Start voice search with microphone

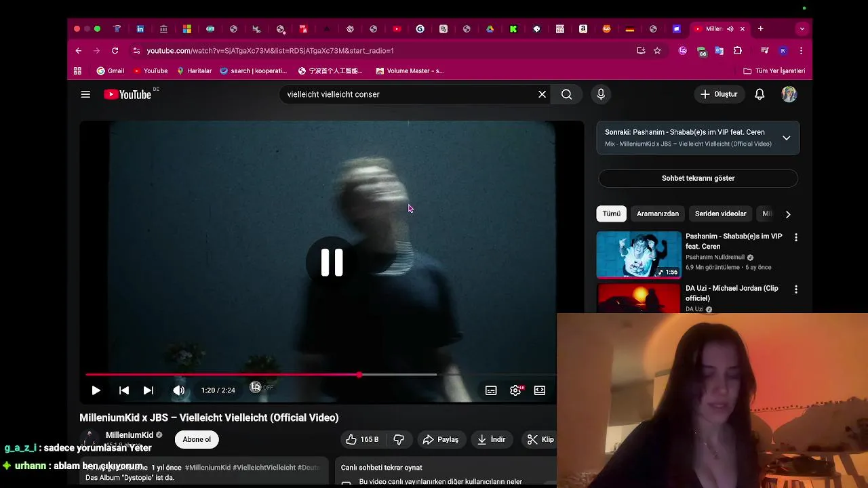click(601, 94)
